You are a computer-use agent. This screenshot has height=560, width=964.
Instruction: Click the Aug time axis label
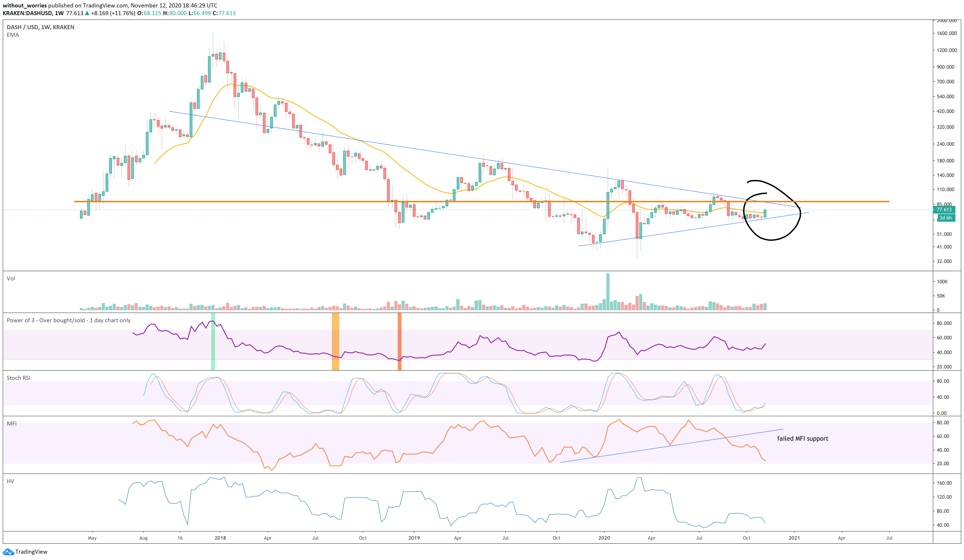144,538
